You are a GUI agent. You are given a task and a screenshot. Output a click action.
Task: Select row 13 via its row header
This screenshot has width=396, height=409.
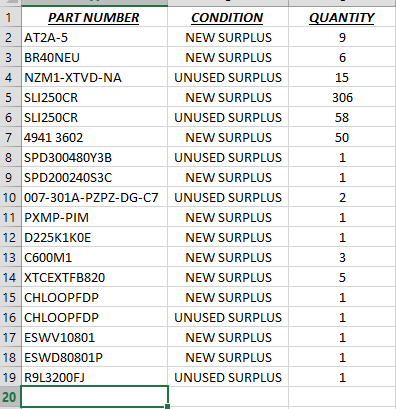pos(10,257)
